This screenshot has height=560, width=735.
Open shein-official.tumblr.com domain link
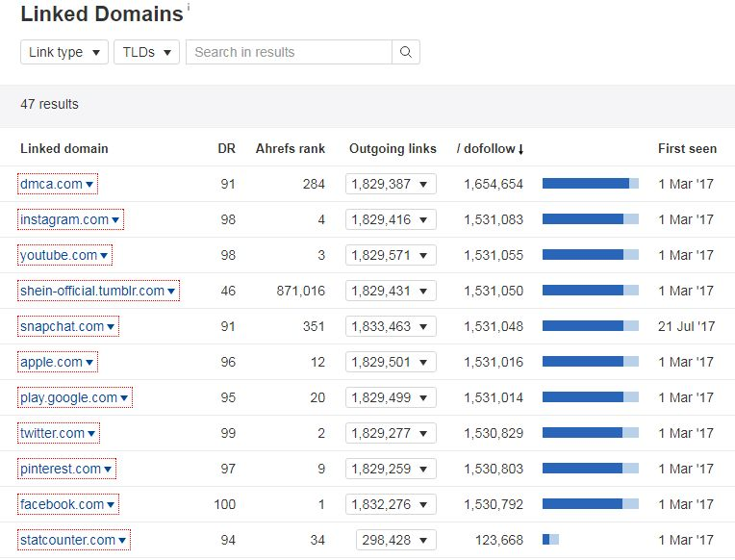coord(98,291)
